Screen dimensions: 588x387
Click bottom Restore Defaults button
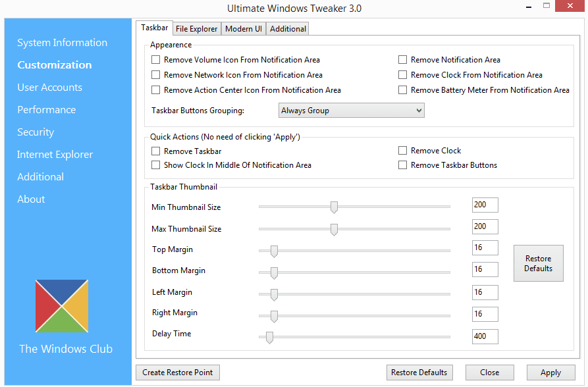(x=419, y=373)
